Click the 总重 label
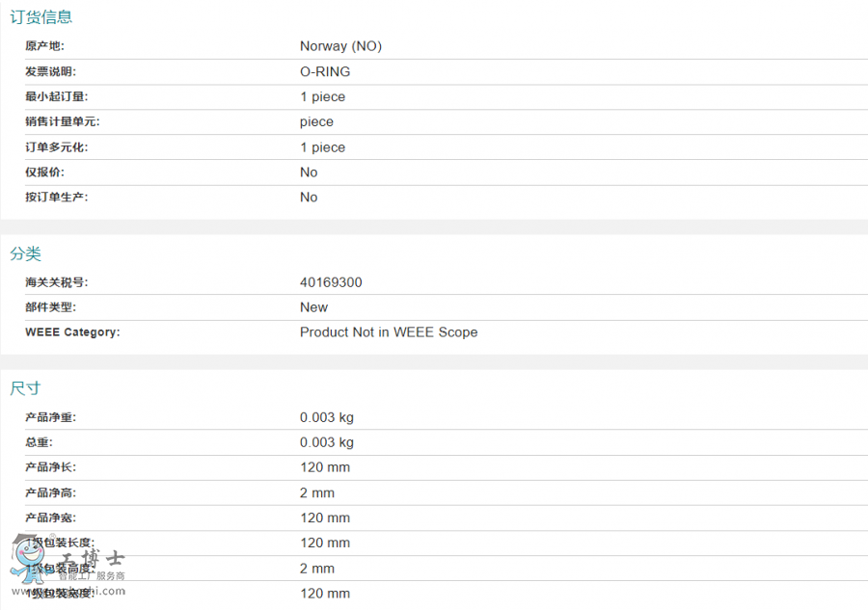The height and width of the screenshot is (610, 868). click(x=39, y=442)
